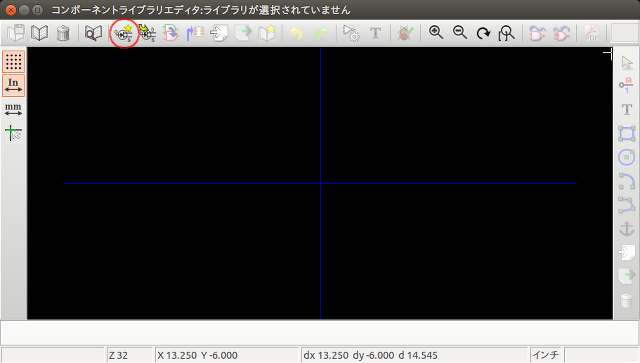Toggle the grid display button
Viewport: 640px width, 363px height.
pos(13,62)
